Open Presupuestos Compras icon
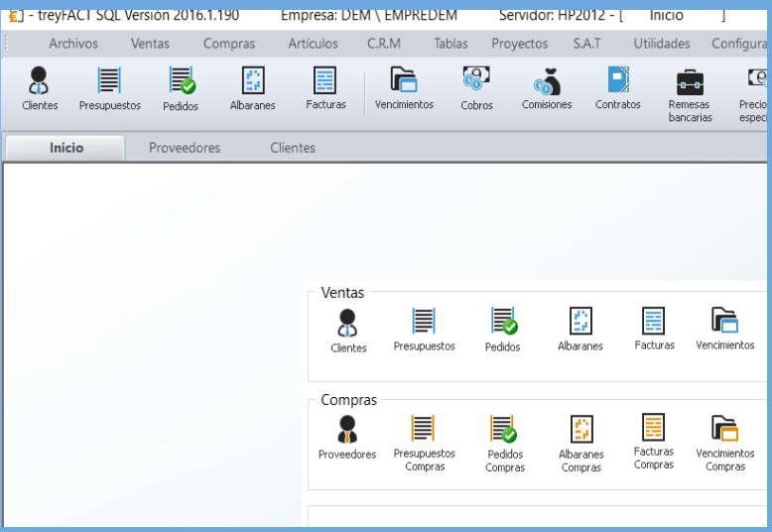This screenshot has height=532, width=772. (x=424, y=443)
